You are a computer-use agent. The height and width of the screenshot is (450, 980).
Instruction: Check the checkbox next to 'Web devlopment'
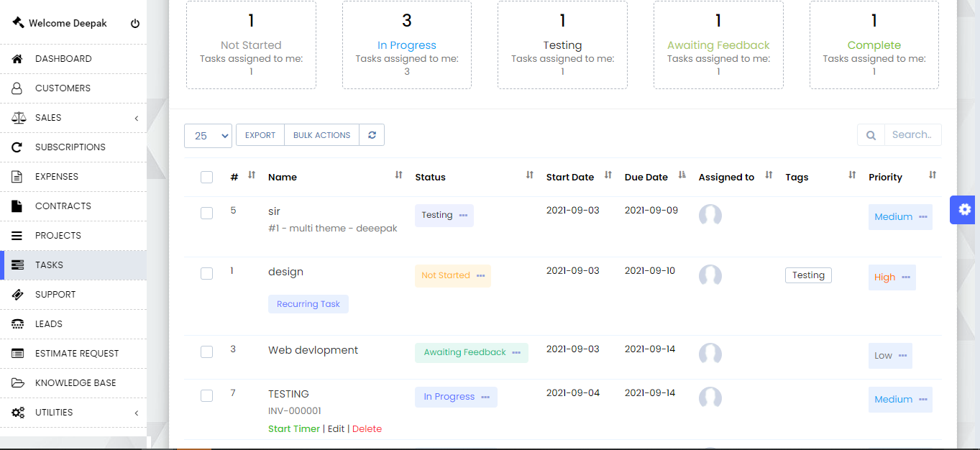point(206,352)
